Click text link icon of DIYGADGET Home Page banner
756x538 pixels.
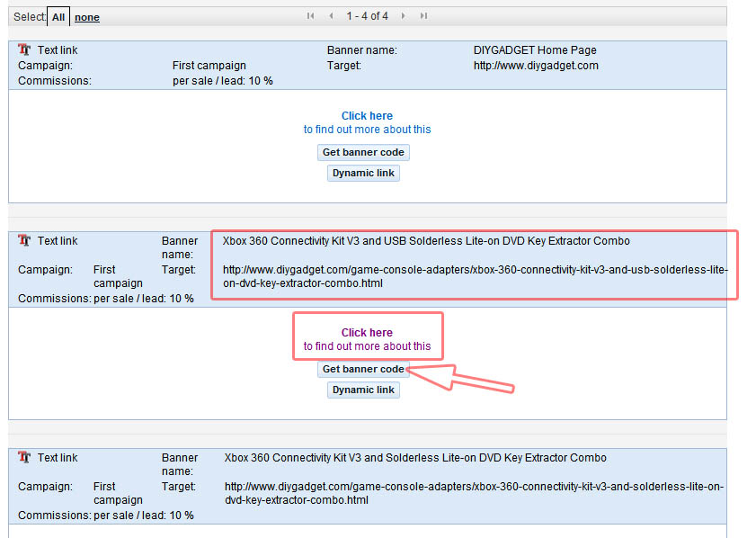click(x=24, y=50)
